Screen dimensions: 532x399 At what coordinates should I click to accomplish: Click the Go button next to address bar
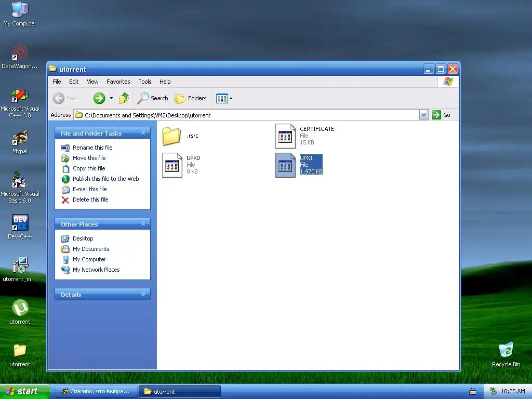441,115
